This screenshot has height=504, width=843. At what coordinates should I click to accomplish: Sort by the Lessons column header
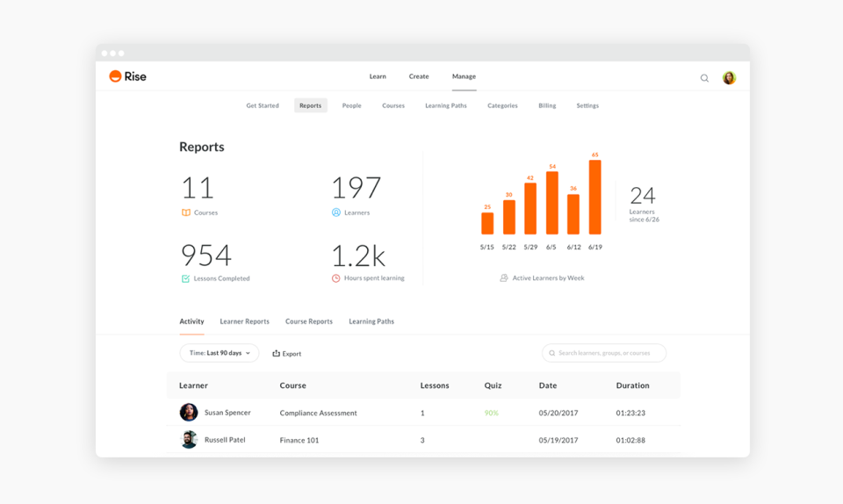click(x=435, y=385)
